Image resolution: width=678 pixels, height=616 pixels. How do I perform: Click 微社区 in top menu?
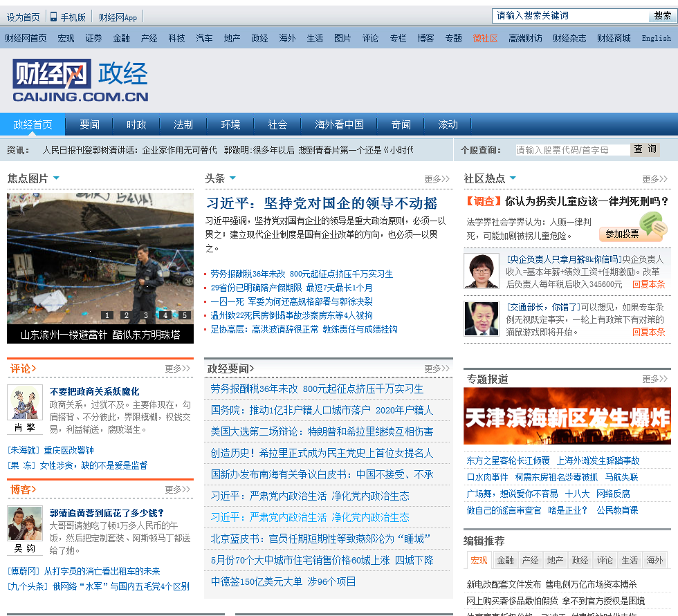click(x=485, y=38)
